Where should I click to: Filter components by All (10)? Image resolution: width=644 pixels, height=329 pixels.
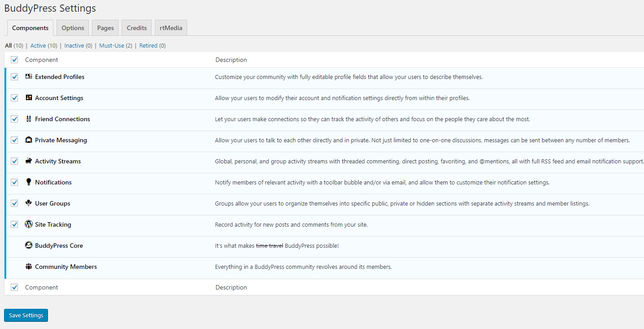(x=14, y=45)
